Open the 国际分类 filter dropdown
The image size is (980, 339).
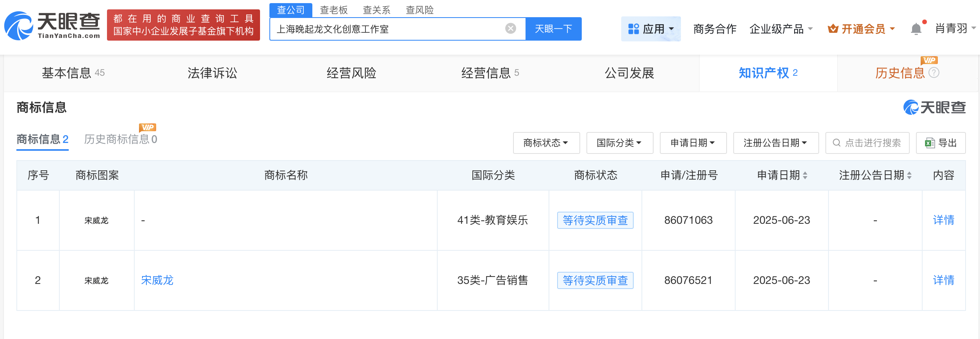point(619,143)
